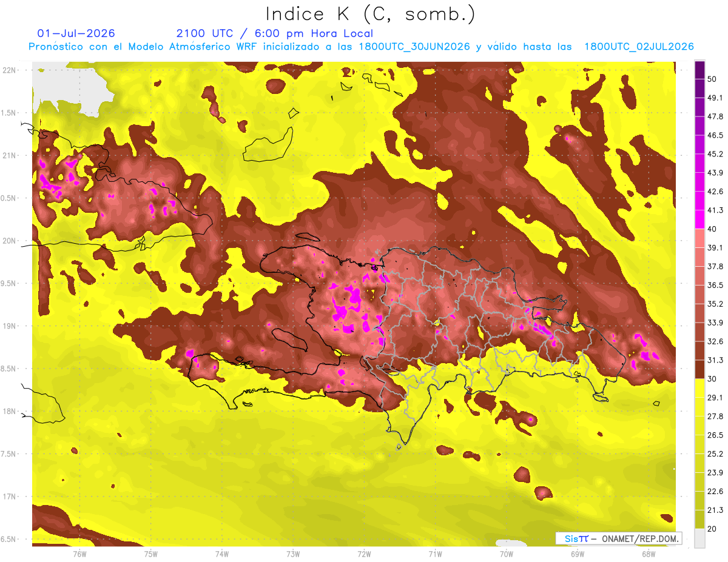This screenshot has height=562, width=728.
Task: Click the 70W longitude axis label
Action: pyautogui.click(x=507, y=554)
